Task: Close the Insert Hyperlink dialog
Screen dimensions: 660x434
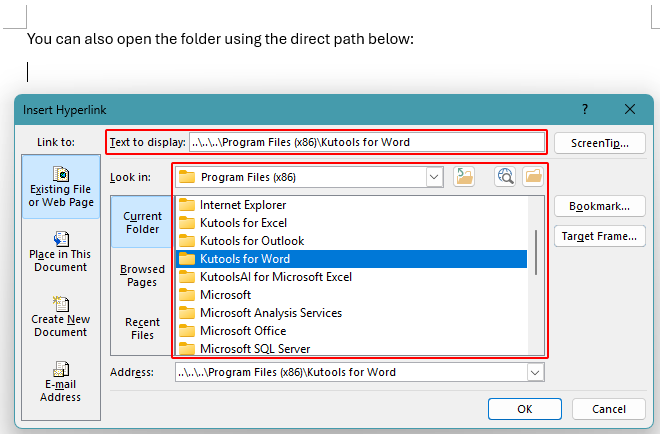Action: (630, 109)
